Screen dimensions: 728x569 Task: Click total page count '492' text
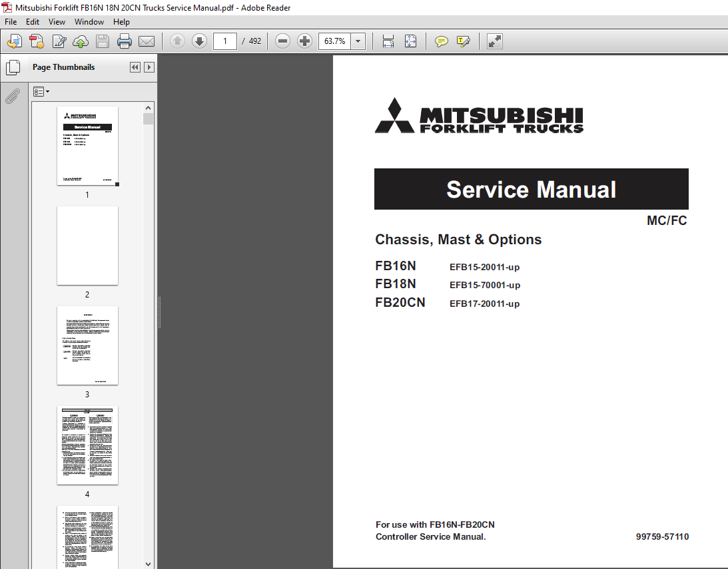coord(255,41)
